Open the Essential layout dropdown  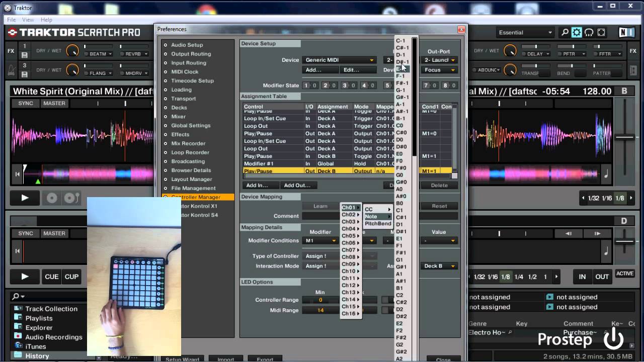[x=525, y=33]
